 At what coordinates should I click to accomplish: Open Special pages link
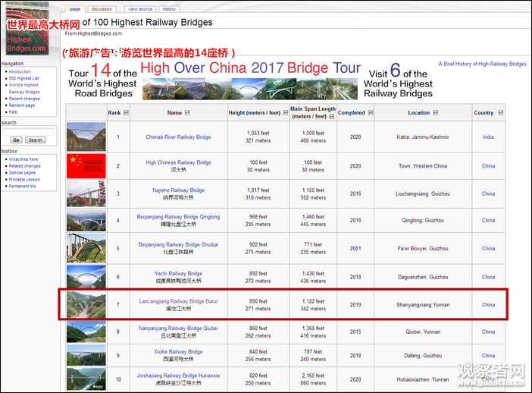22,172
